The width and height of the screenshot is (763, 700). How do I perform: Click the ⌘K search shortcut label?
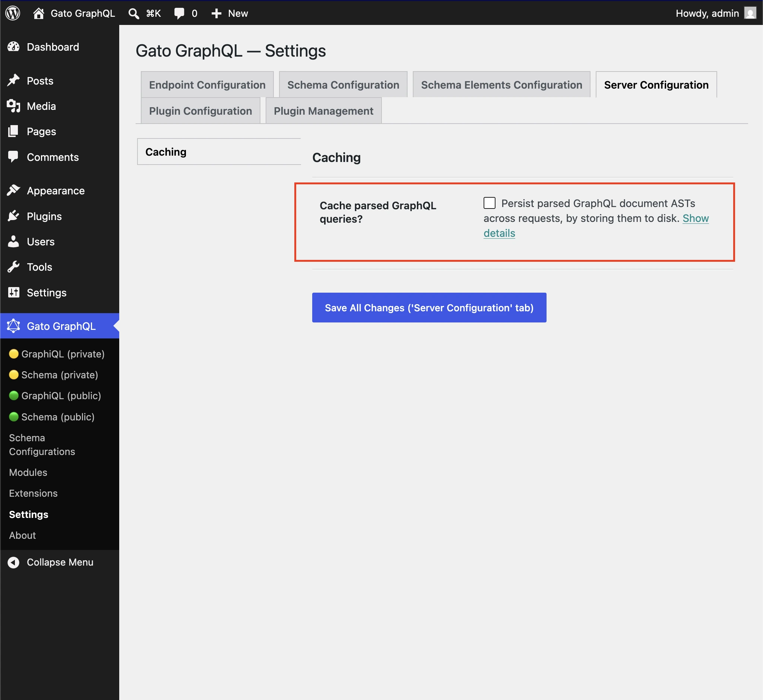point(153,14)
